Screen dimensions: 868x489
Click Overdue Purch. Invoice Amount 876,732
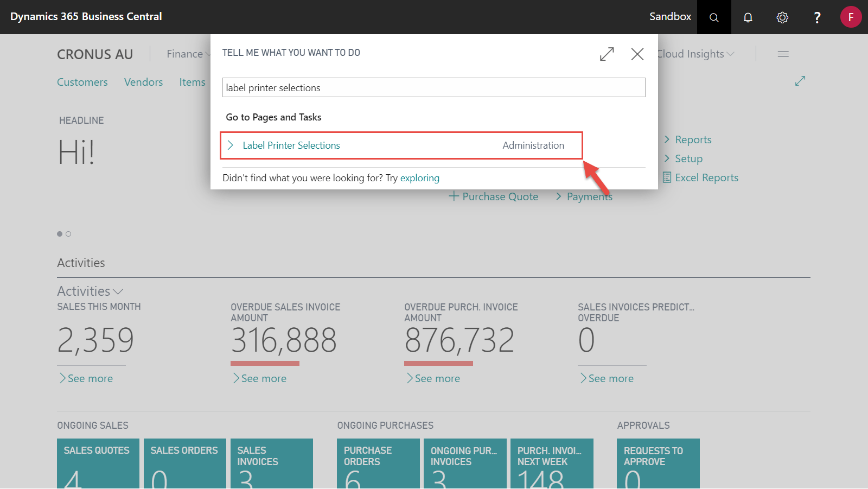pos(459,340)
